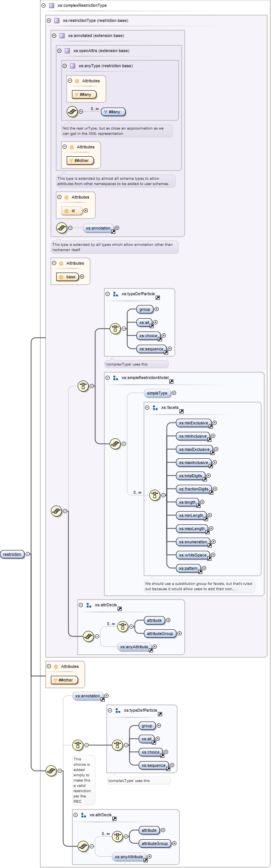Click the type icon beside xs:annotated

[x=62, y=36]
